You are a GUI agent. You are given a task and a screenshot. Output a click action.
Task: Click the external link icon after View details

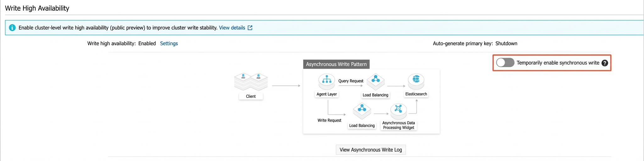(250, 28)
